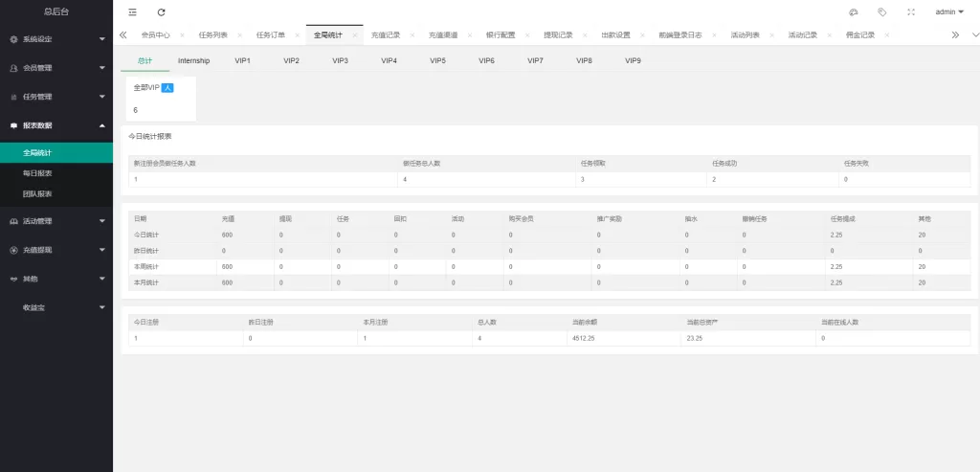Click the 总后台 title in the sidebar header

(x=56, y=11)
